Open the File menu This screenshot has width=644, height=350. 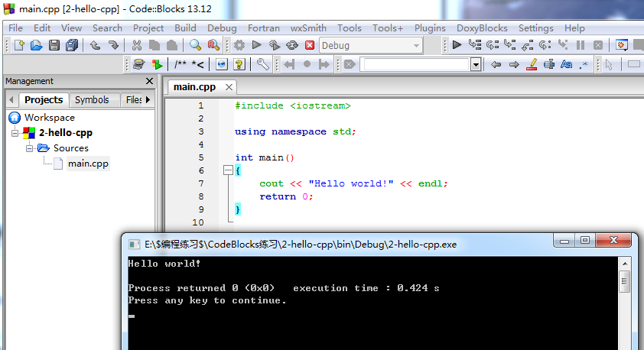click(x=15, y=28)
